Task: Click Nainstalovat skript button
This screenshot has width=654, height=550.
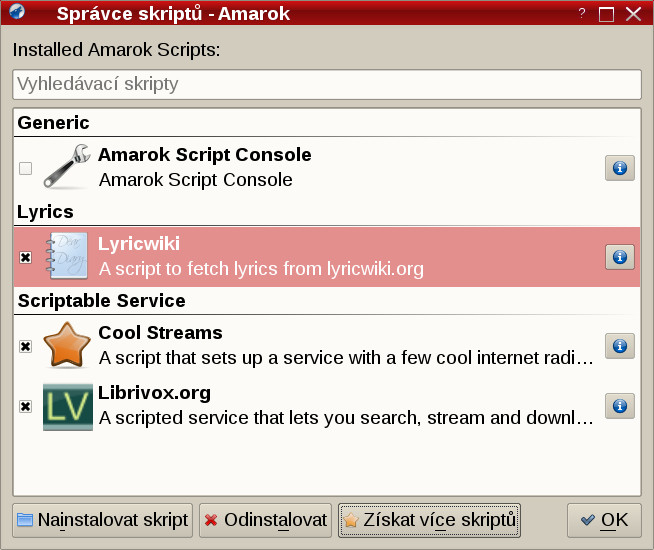Action: pyautogui.click(x=103, y=520)
